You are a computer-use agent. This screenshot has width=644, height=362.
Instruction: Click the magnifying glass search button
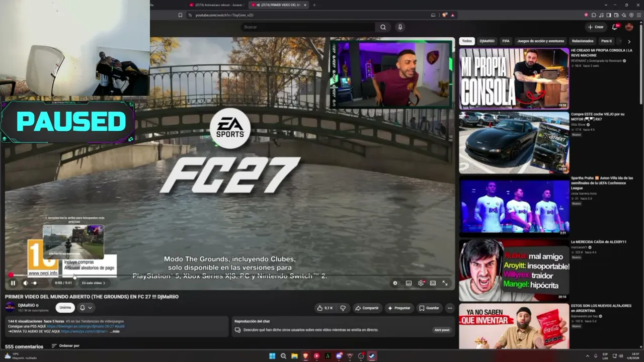tap(383, 27)
